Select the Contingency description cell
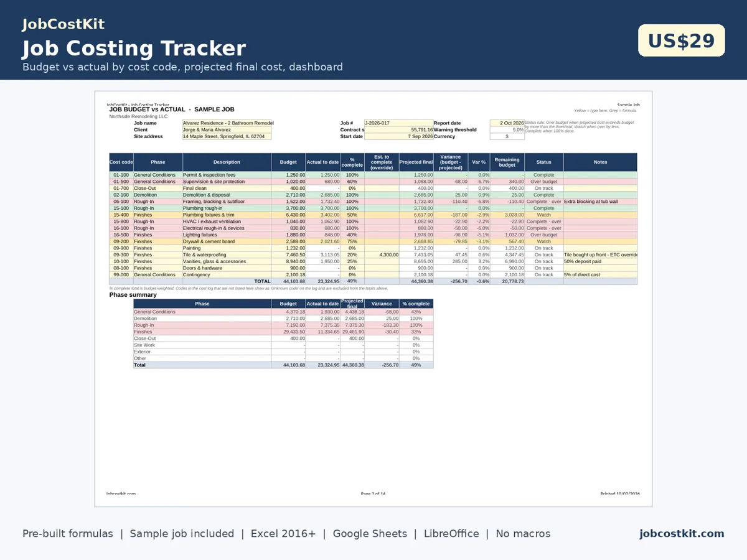 (227, 274)
